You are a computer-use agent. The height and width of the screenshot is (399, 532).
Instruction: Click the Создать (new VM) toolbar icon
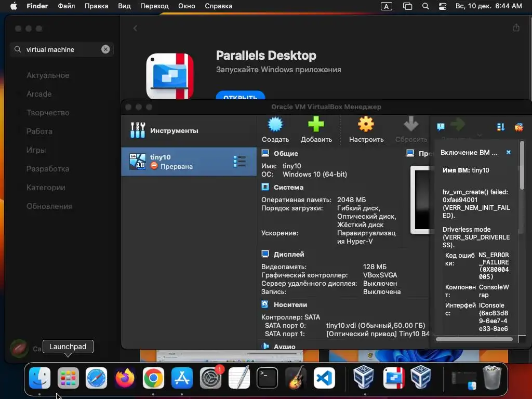[x=275, y=125]
